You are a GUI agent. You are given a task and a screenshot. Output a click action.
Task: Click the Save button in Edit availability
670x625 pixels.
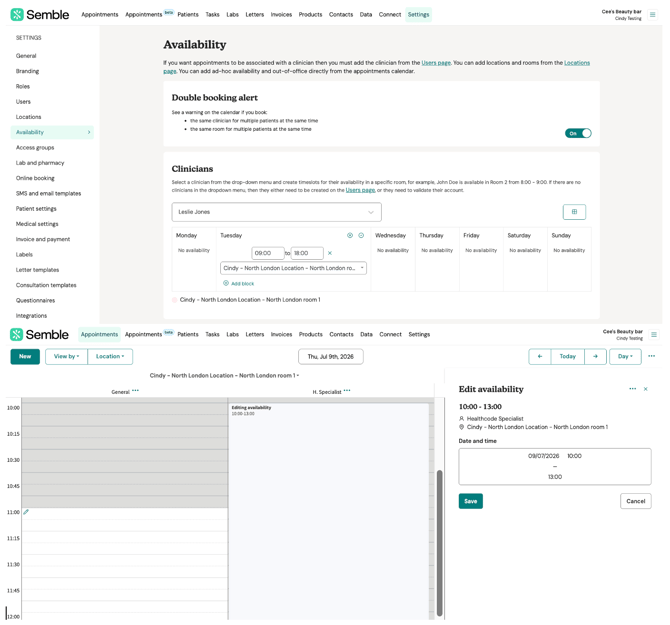tap(470, 501)
